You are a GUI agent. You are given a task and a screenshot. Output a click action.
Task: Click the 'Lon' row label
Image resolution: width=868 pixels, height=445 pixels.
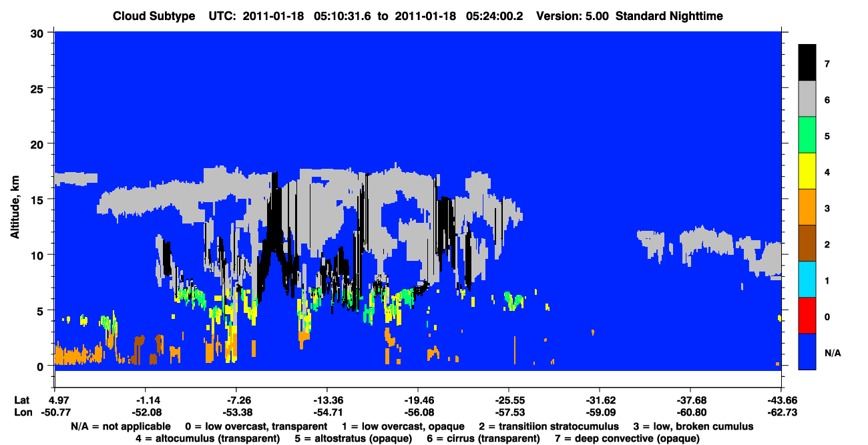coord(22,412)
